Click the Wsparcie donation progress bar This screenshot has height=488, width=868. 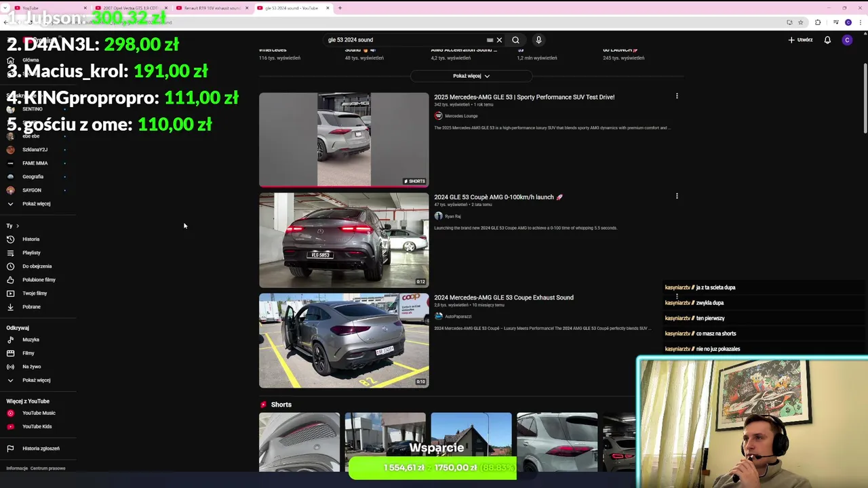tap(432, 468)
